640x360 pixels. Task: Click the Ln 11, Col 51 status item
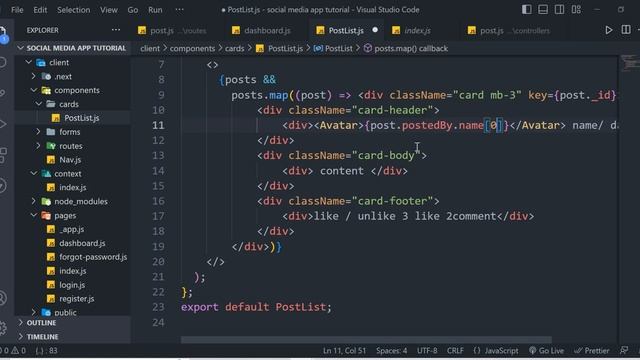tap(344, 351)
